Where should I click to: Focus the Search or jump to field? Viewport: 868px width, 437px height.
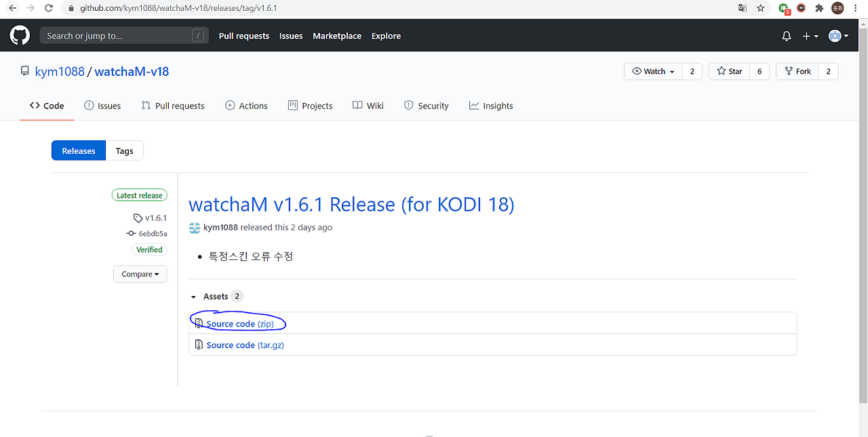pos(124,36)
